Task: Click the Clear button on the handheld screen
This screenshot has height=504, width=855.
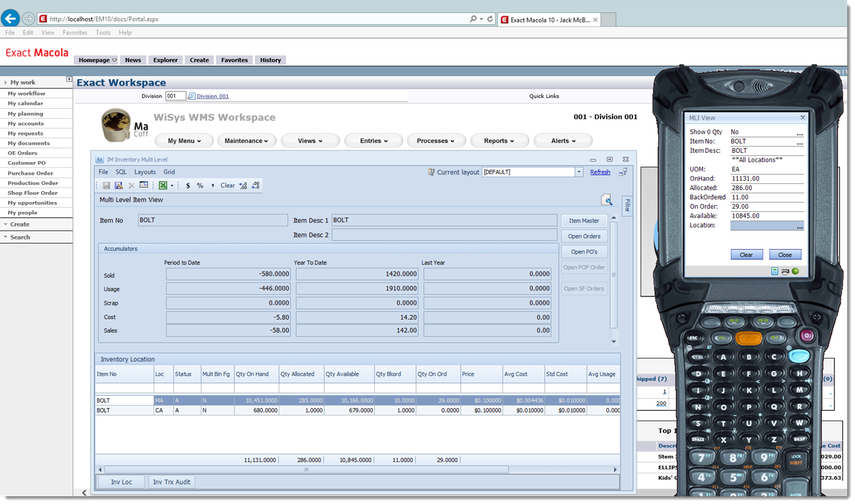Action: click(x=746, y=255)
